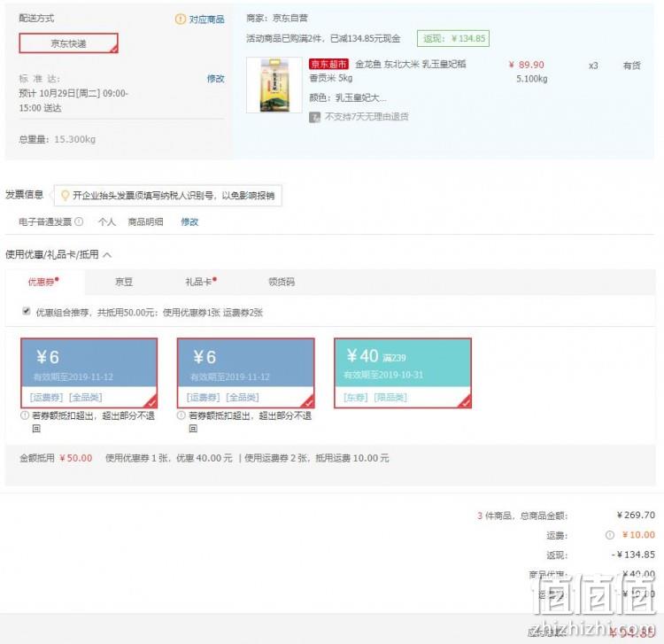Click the 运费 info icon near ¥10.00

[610, 535]
